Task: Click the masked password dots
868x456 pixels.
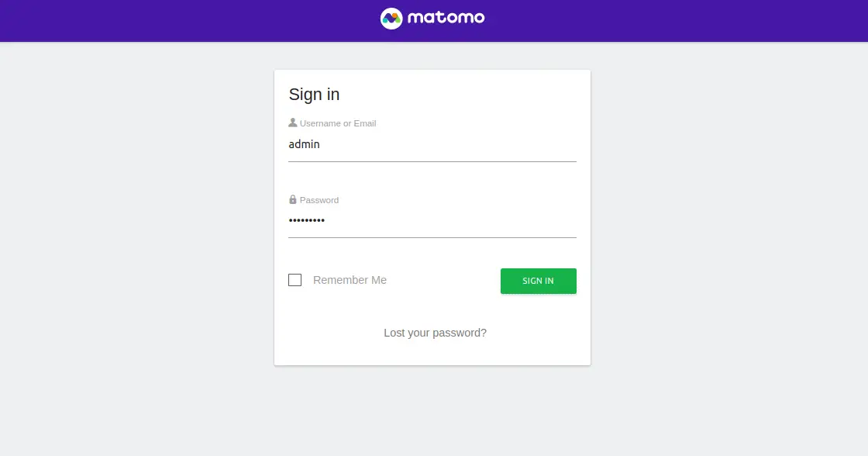Action: 307,220
